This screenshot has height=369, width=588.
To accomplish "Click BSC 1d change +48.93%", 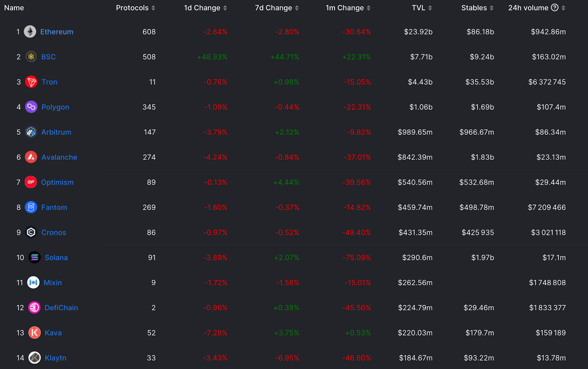I will 212,57.
